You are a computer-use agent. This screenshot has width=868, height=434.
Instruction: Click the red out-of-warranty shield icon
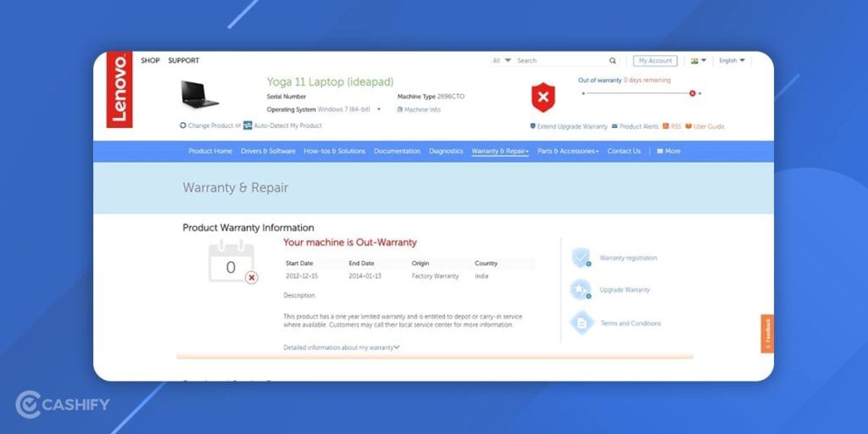point(543,97)
